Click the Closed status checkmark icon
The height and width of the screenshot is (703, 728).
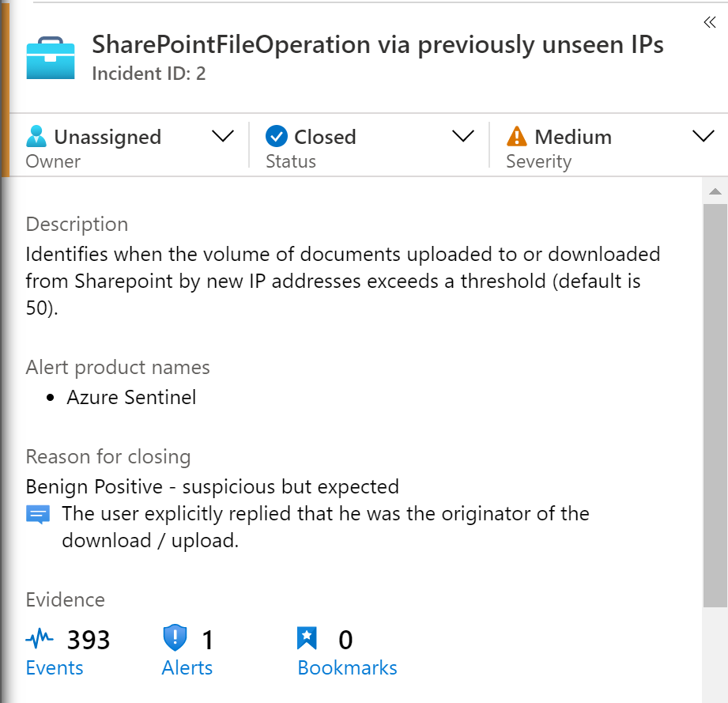coord(276,137)
